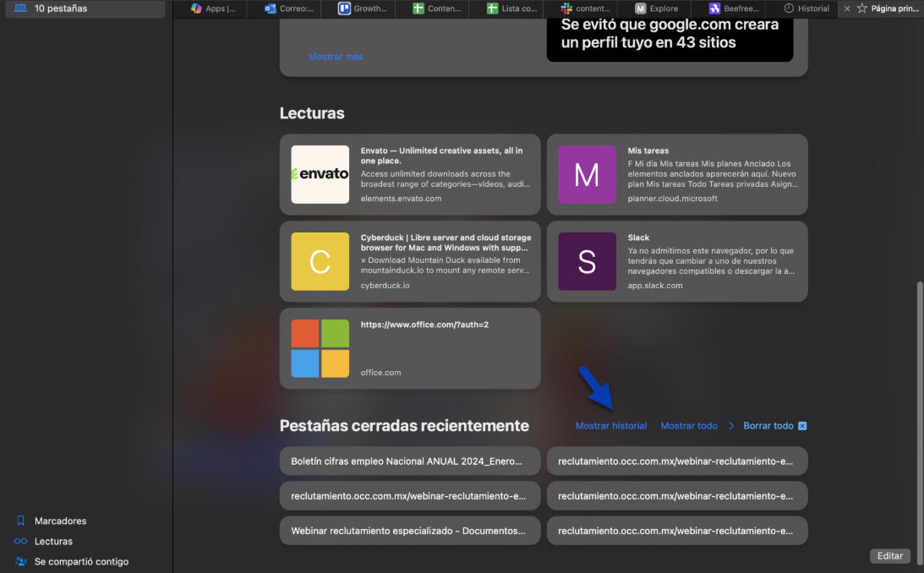The image size is (924, 573).
Task: Click the Office four-color logo tile
Action: pos(320,348)
